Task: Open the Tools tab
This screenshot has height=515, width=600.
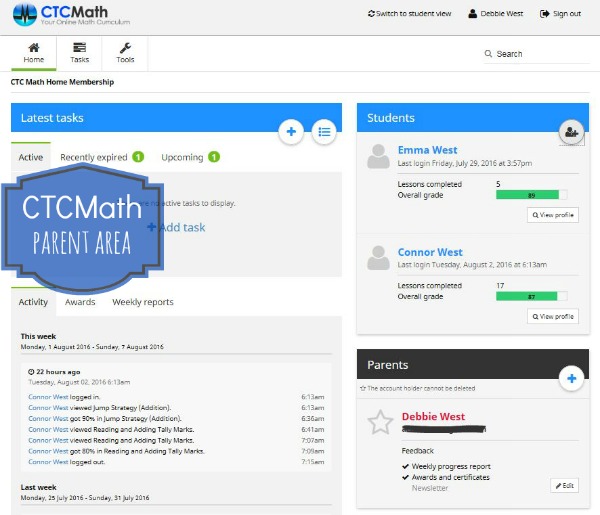Action: 125,53
